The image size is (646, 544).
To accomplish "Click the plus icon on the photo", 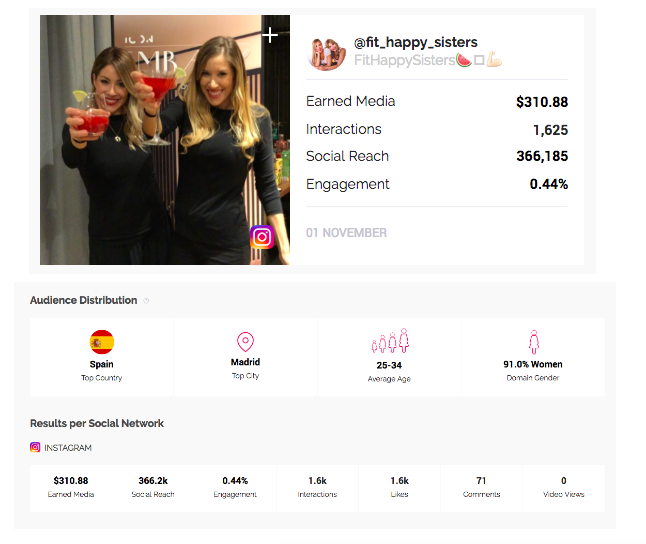I will tap(270, 35).
